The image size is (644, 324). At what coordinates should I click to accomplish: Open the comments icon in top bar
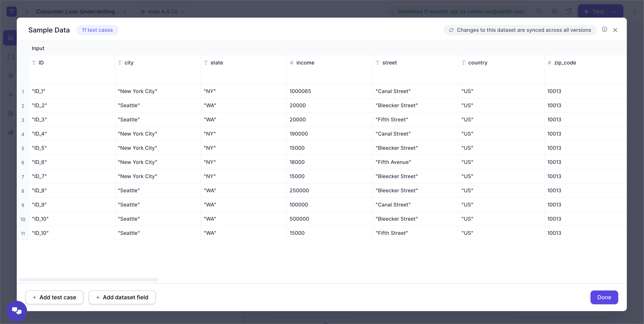point(554,12)
